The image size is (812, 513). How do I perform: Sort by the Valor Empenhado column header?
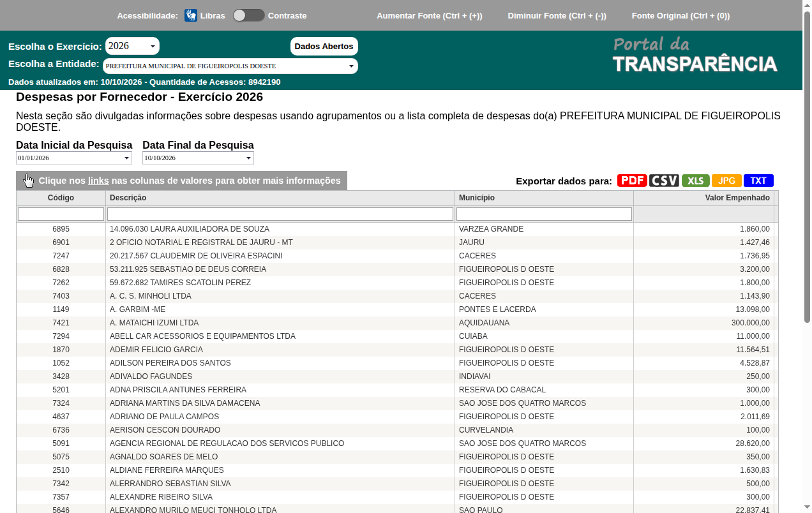click(703, 198)
